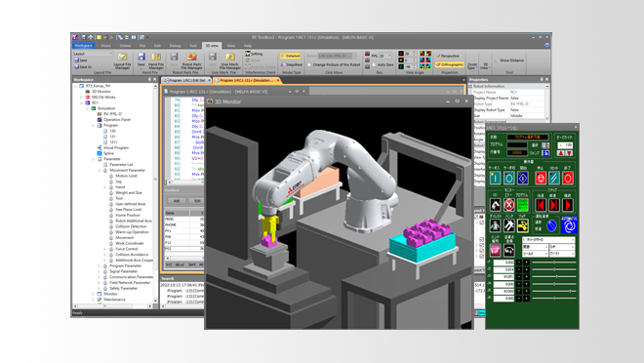Click the Add button in Position panel
This screenshot has height=363, width=644.
tap(177, 201)
